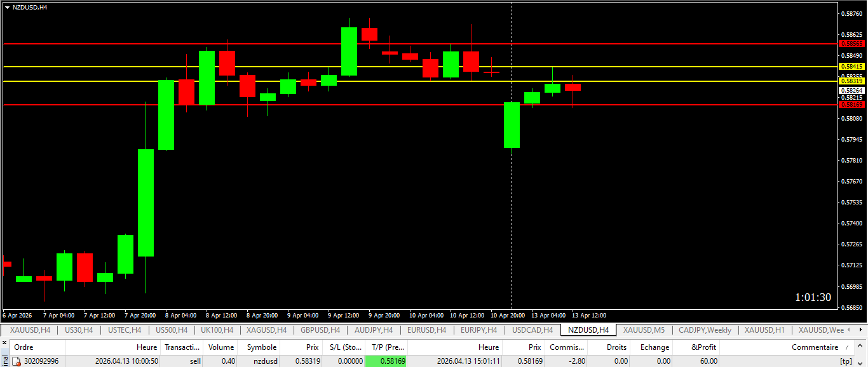Image resolution: width=868 pixels, height=367 pixels.
Task: Click the 1:01:30 candle countdown timer
Action: point(813,297)
